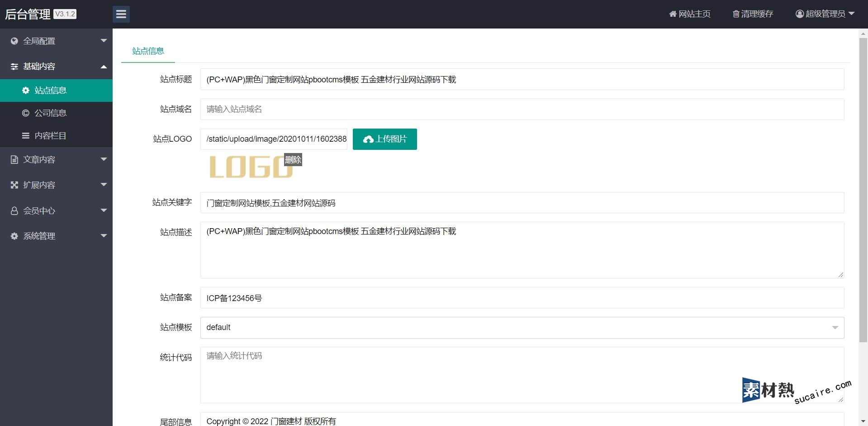Open the 站点模板 default dropdown
868x426 pixels.
pyautogui.click(x=522, y=327)
